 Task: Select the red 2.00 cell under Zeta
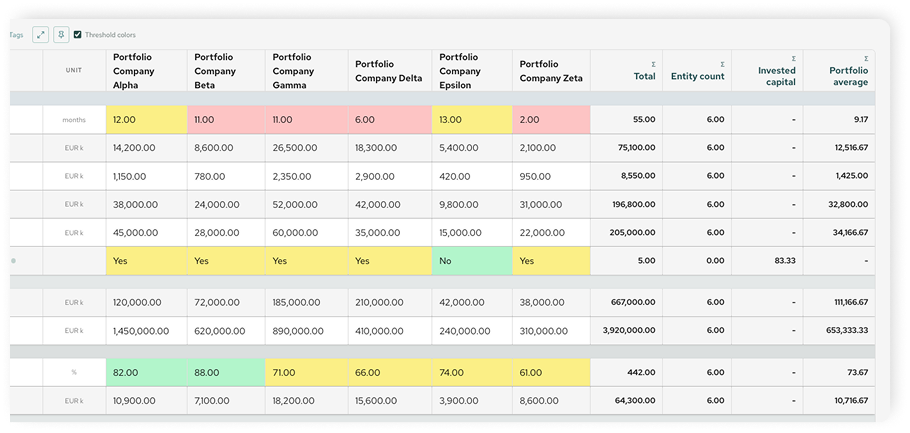551,120
